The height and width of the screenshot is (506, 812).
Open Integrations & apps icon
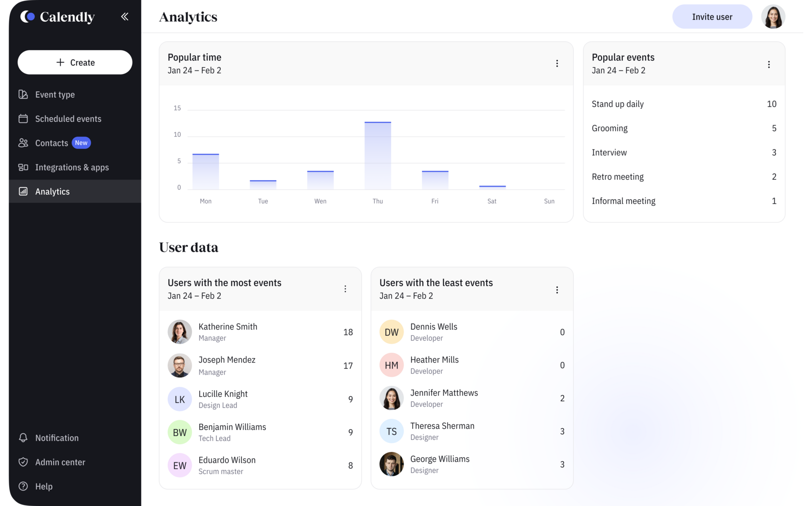pyautogui.click(x=23, y=167)
